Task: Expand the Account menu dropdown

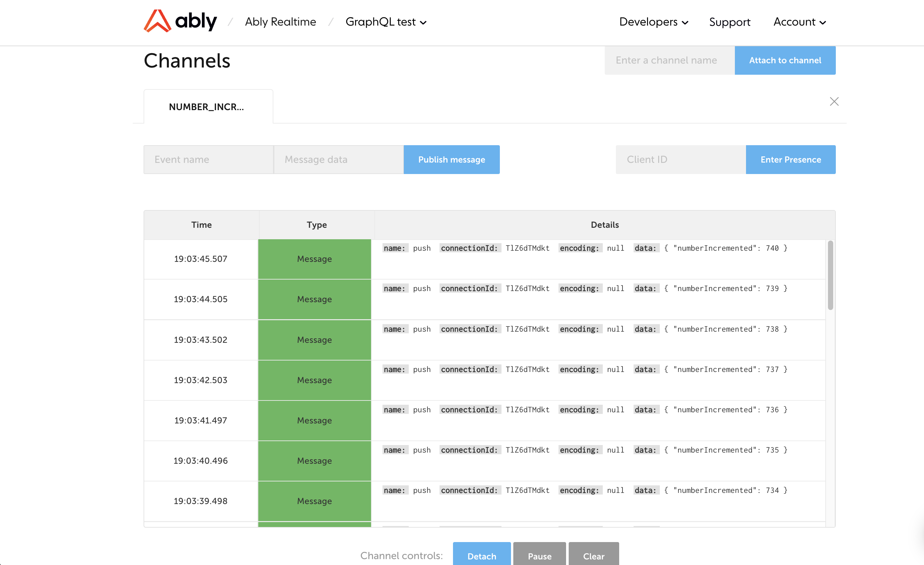Action: [798, 22]
